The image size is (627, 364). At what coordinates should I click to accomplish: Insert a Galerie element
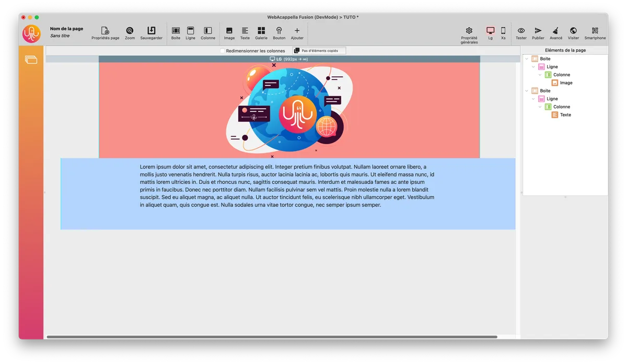click(261, 31)
